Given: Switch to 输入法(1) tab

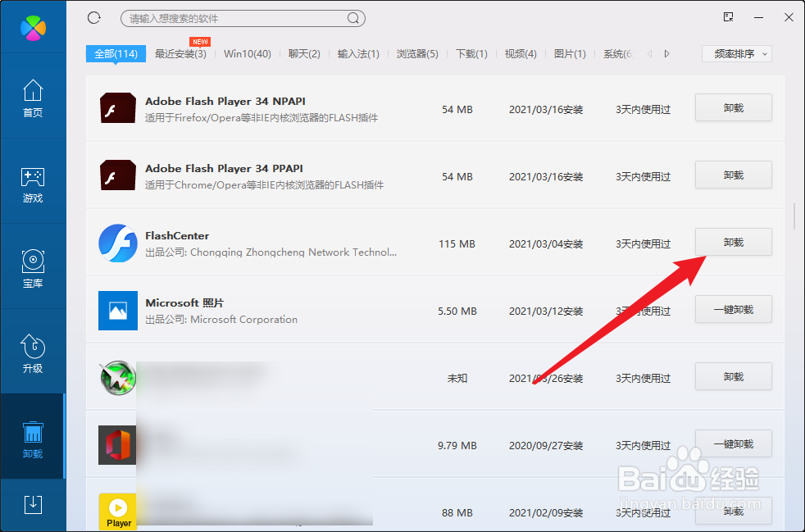Looking at the screenshot, I should pos(358,54).
